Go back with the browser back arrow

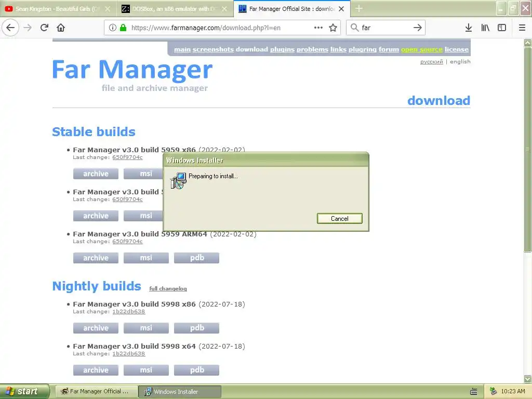10,28
